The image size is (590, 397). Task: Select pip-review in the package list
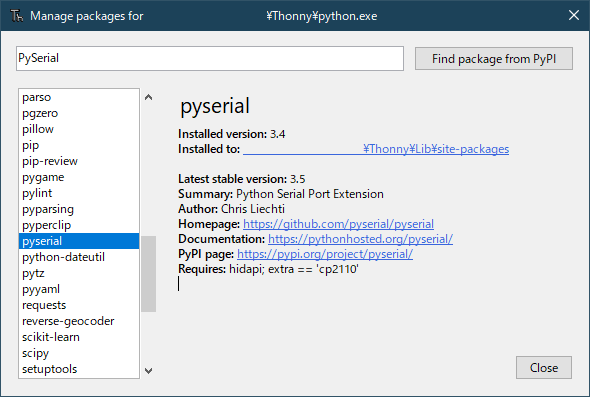click(x=79, y=161)
